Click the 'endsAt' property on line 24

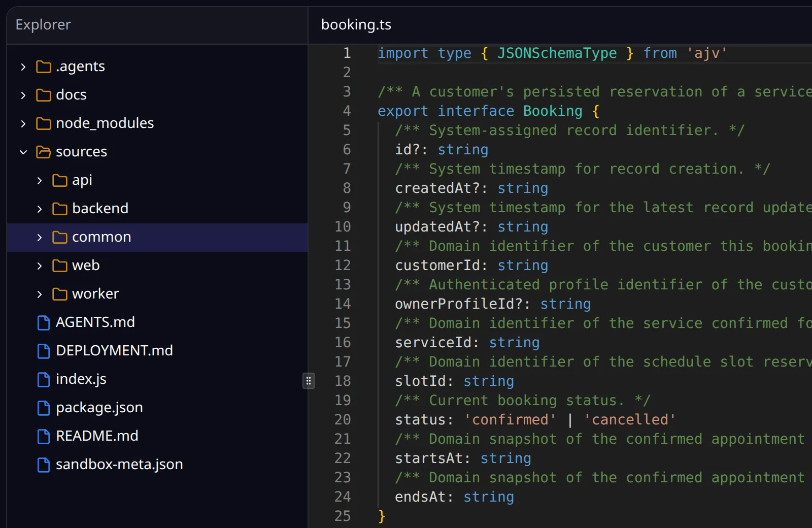(420, 497)
